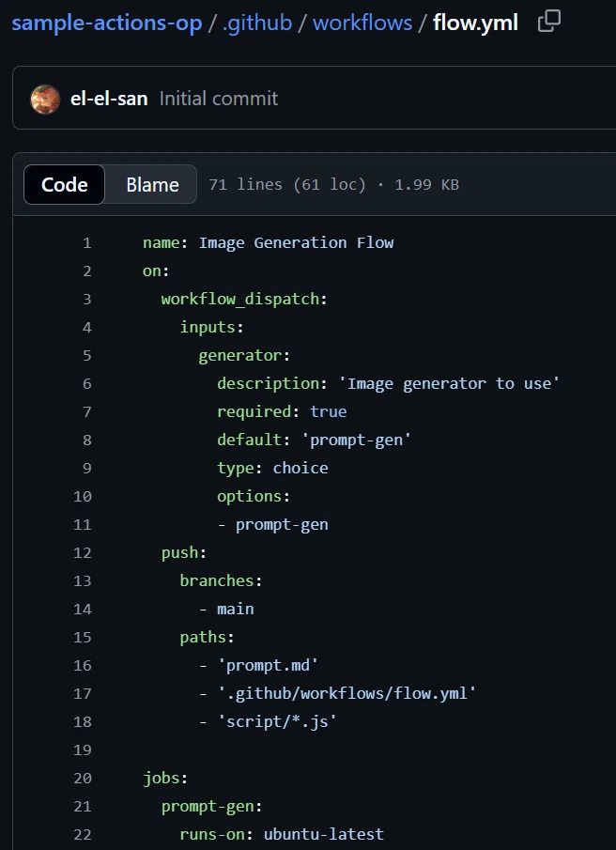
Task: Select line number 22
Action: pyautogui.click(x=83, y=835)
